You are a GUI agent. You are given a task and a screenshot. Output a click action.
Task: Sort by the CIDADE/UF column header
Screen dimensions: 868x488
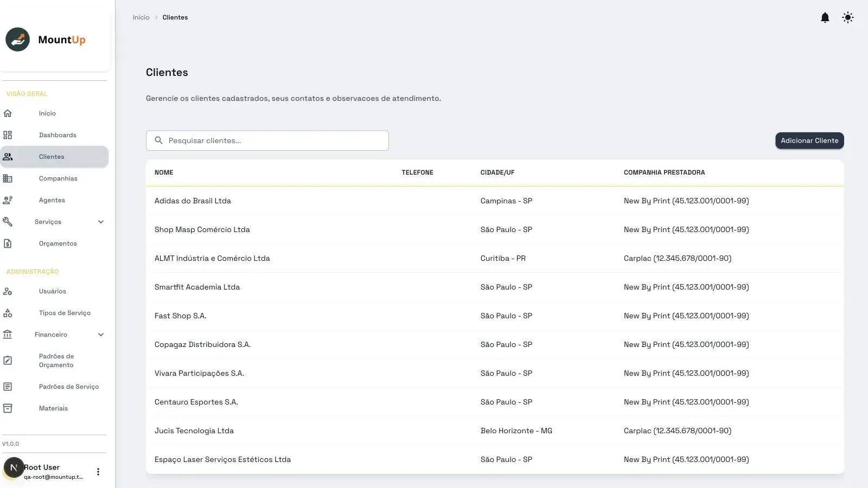(497, 172)
